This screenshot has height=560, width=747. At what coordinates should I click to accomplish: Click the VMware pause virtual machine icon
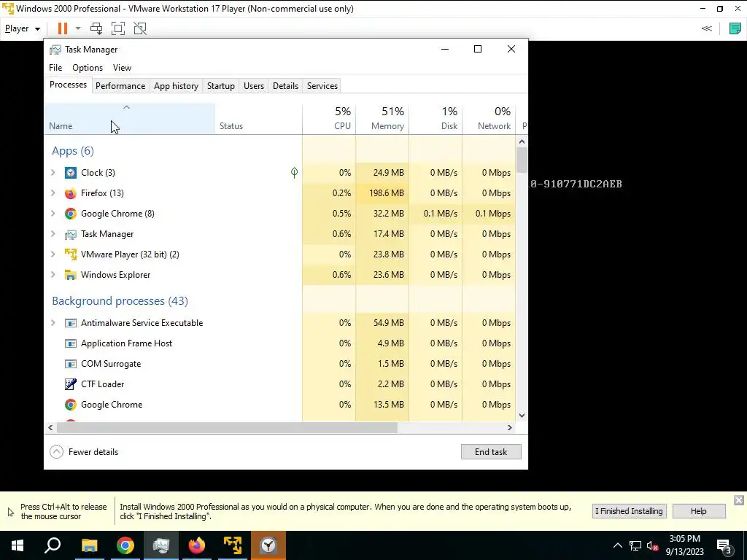63,28
